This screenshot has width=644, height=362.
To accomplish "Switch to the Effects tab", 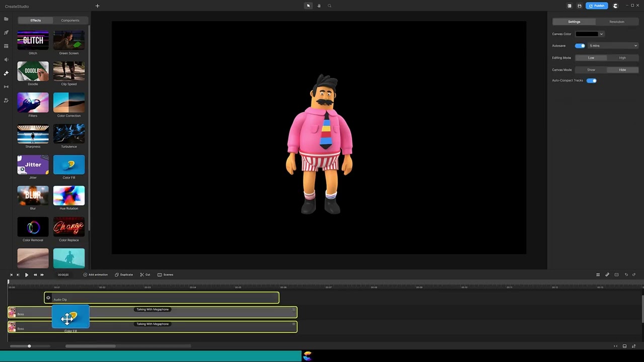I will click(x=35, y=20).
